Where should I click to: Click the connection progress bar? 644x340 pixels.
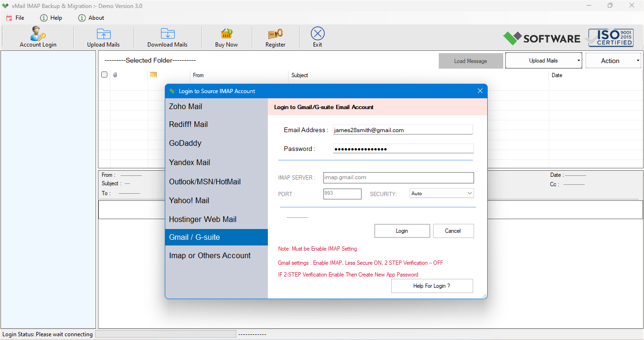tap(166, 334)
